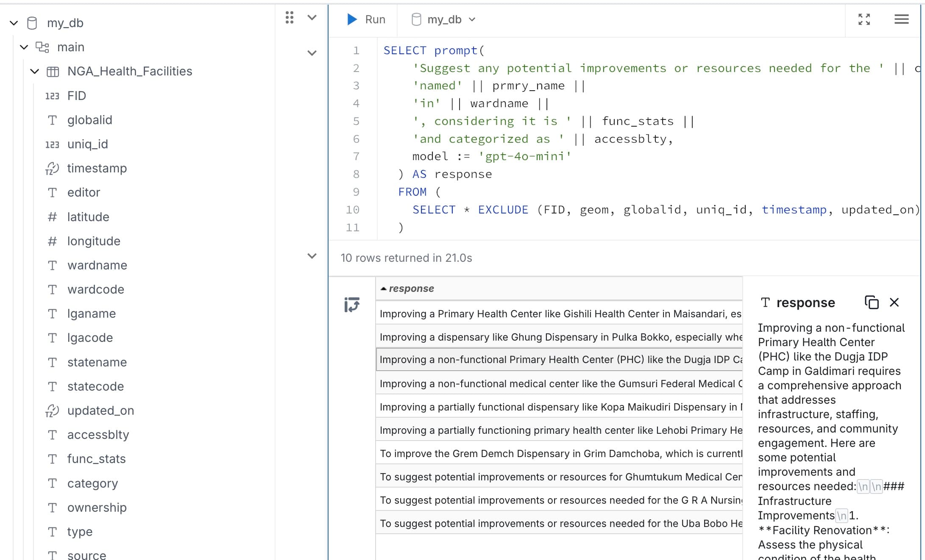Toggle the query panel collapse arrow
925x560 pixels.
click(x=312, y=52)
